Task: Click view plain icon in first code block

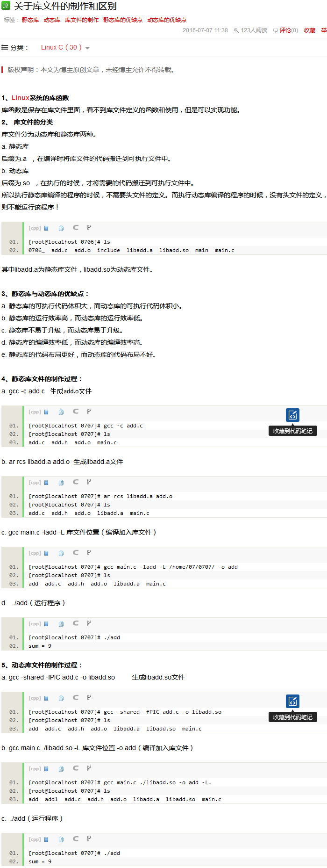Action: point(46,228)
